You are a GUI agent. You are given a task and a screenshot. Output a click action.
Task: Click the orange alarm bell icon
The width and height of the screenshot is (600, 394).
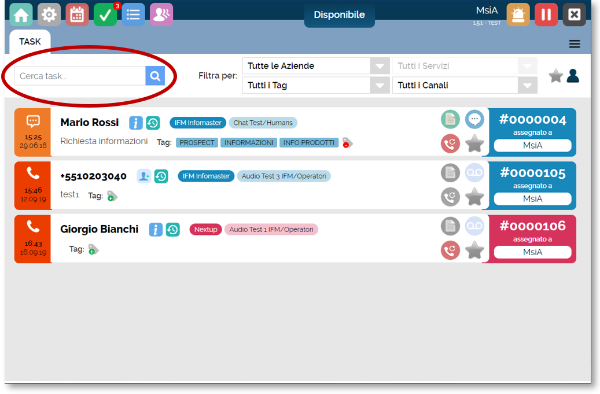point(518,15)
